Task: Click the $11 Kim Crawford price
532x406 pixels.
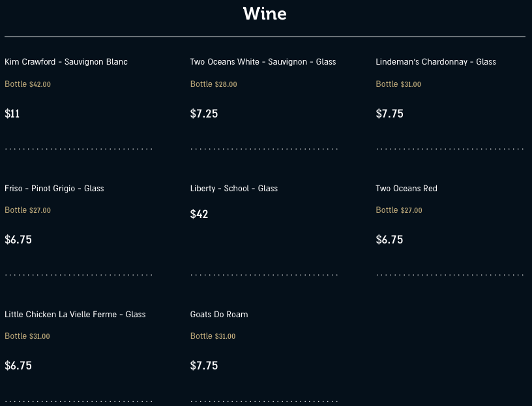Action: [x=12, y=114]
